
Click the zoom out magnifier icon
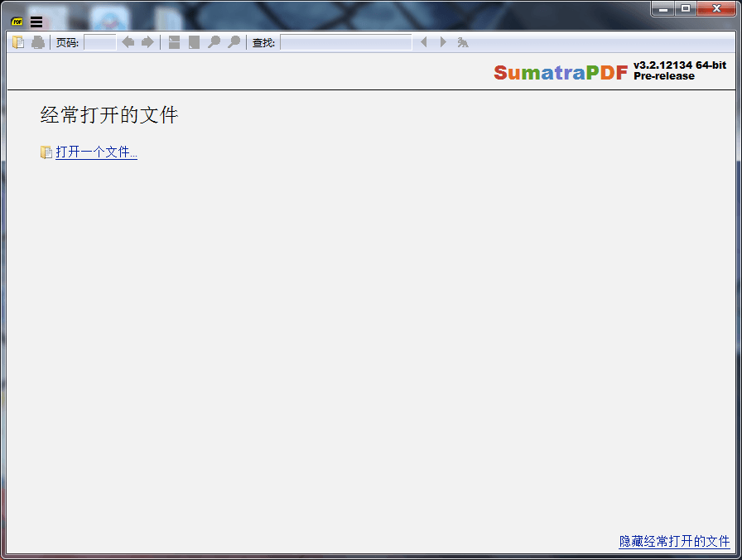point(214,42)
